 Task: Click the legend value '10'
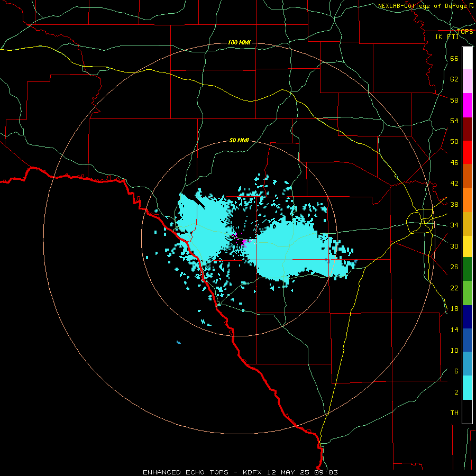(454, 351)
